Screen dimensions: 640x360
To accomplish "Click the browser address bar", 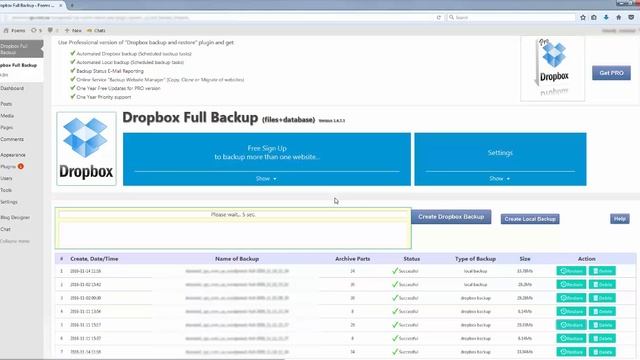I will pos(220,18).
